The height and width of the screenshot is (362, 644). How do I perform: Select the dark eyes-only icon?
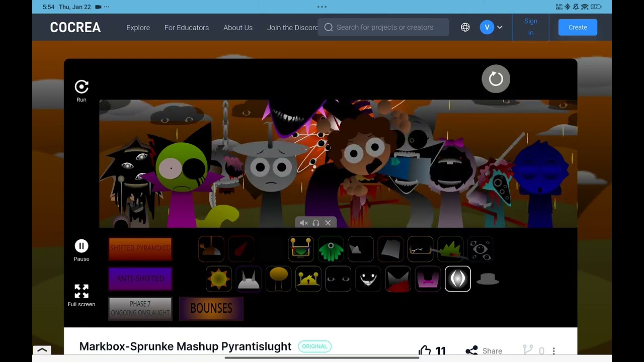tap(338, 279)
